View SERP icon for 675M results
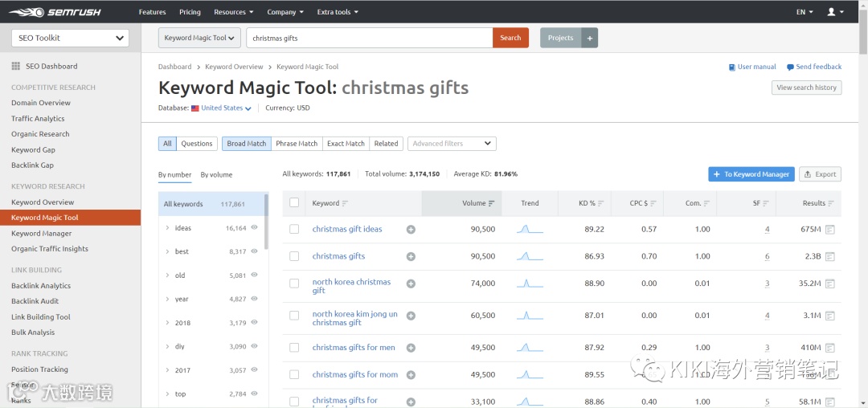Image resolution: width=868 pixels, height=408 pixels. [x=829, y=230]
